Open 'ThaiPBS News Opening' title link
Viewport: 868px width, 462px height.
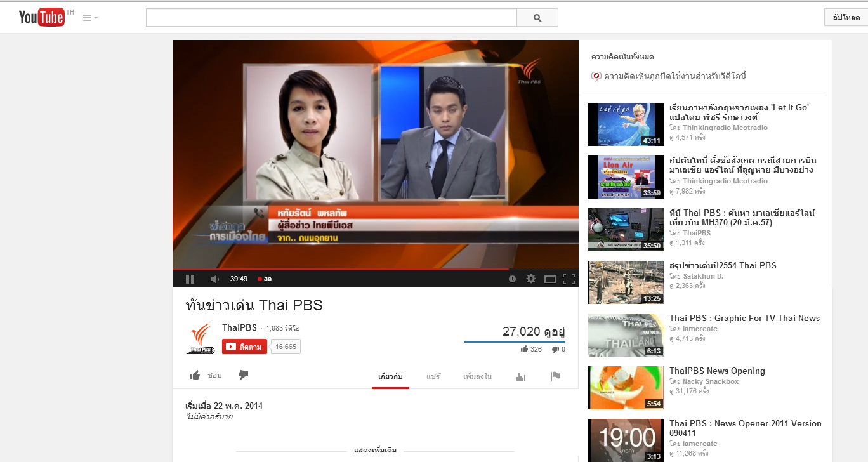pos(717,371)
